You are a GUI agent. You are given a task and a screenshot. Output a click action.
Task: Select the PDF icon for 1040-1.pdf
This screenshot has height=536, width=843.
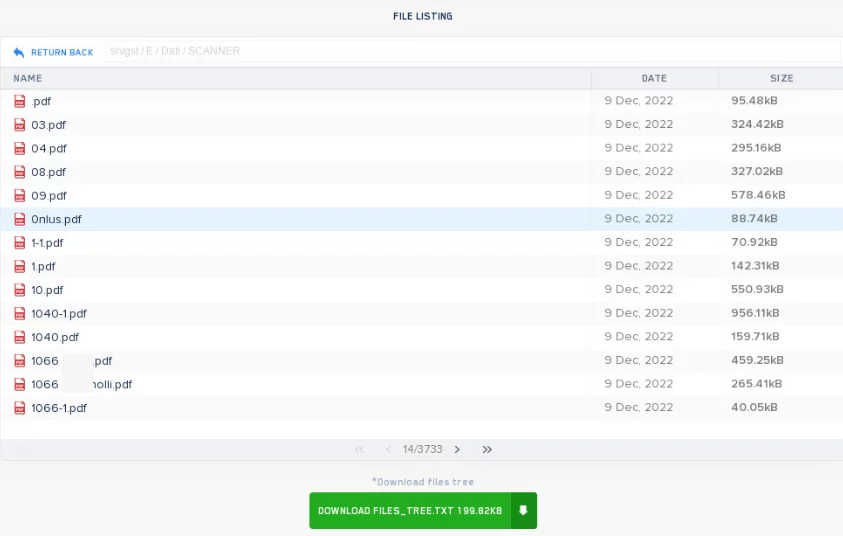point(19,313)
